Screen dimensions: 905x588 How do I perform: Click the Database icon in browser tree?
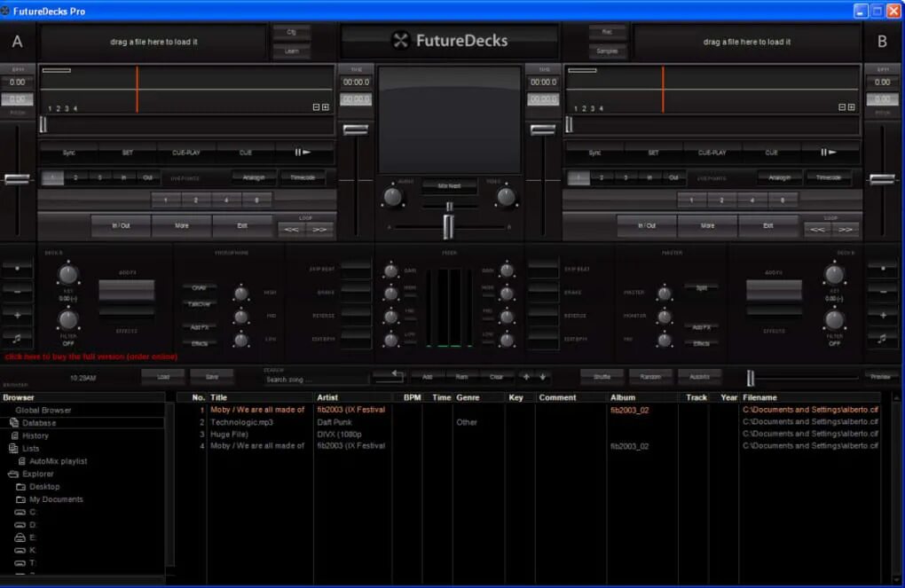14,423
